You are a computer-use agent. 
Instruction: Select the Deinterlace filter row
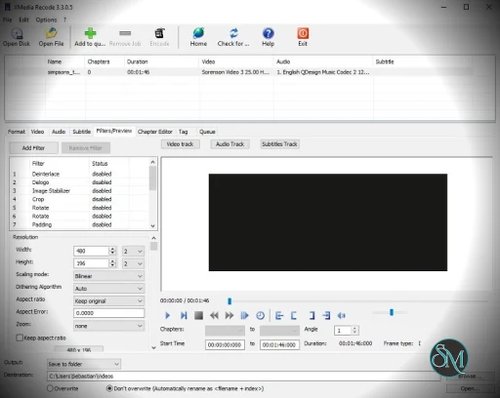(x=79, y=174)
